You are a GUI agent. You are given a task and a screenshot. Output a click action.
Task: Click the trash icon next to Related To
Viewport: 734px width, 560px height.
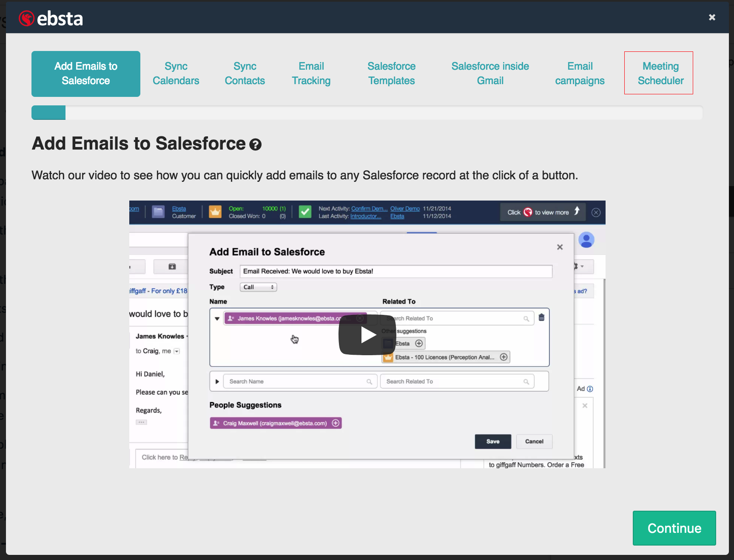(541, 317)
